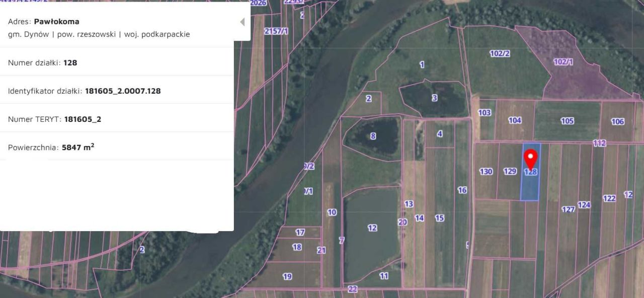This screenshot has width=644, height=298.
Task: Click on parcel 105
Action: (x=567, y=121)
